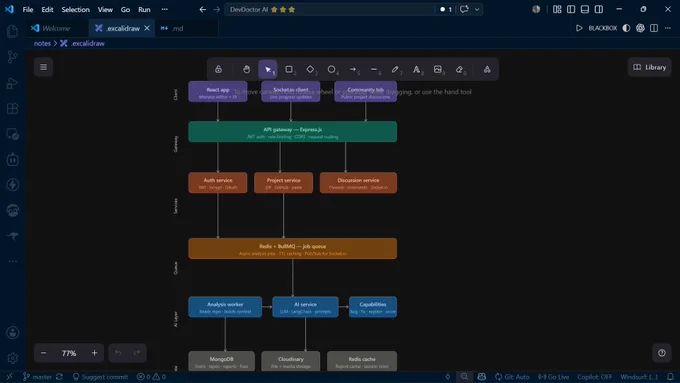The image size is (680, 383).
Task: Run with the play button beside BLACKBOX
Action: click(x=579, y=28)
